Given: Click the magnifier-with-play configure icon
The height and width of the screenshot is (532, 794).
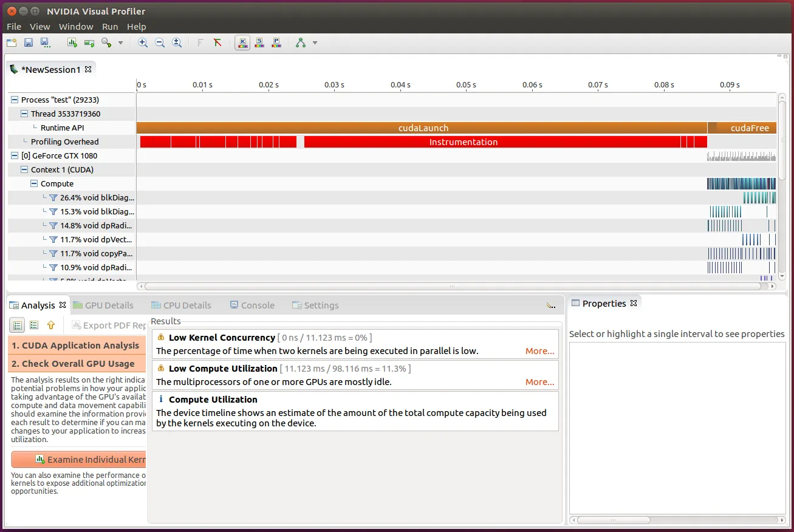Looking at the screenshot, I should [x=106, y=43].
